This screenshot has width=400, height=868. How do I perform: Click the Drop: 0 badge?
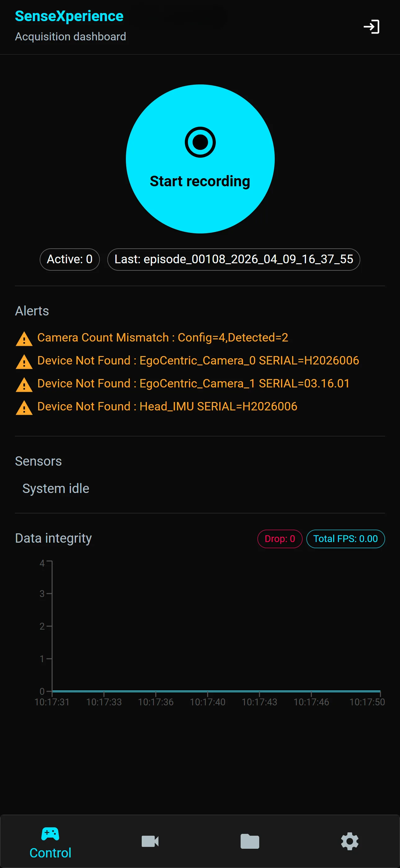pos(280,539)
